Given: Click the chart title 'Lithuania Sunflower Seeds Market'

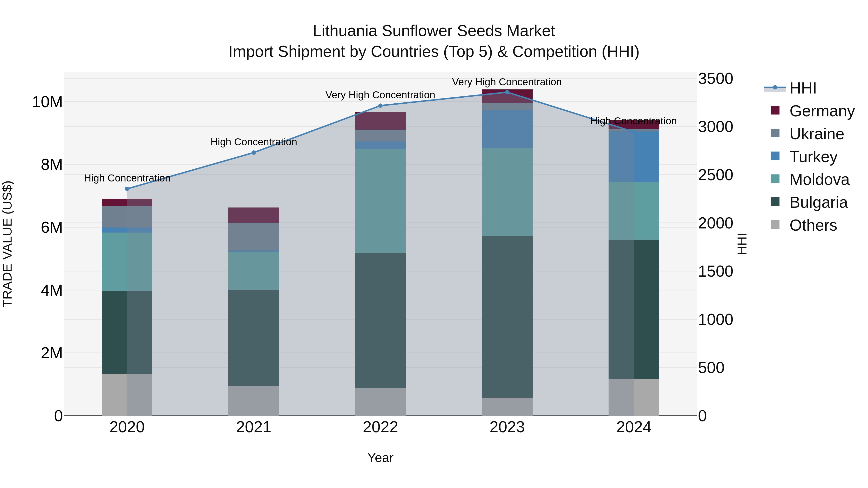Looking at the screenshot, I should tap(434, 31).
